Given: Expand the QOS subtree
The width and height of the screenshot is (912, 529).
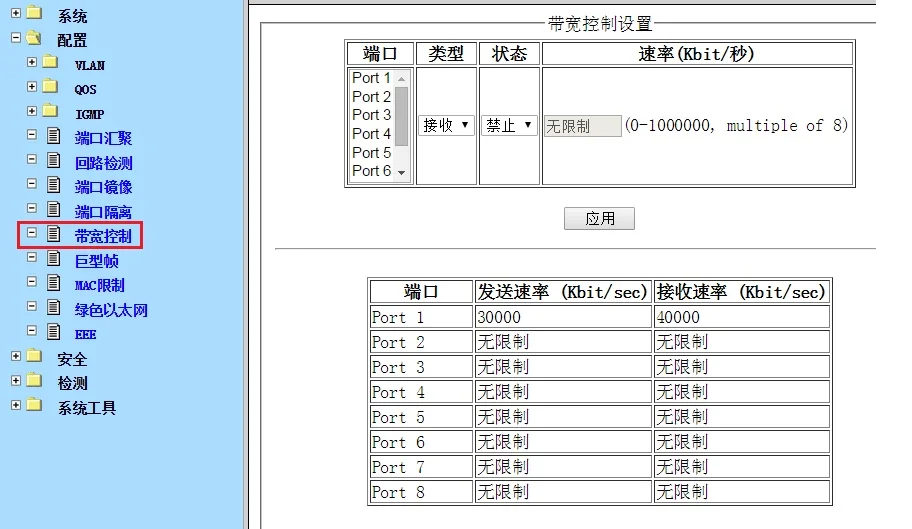Looking at the screenshot, I should click(32, 86).
